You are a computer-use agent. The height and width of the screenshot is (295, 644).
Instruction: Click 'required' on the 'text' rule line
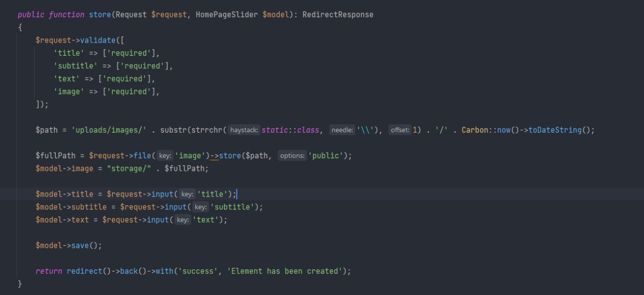pyautogui.click(x=124, y=79)
